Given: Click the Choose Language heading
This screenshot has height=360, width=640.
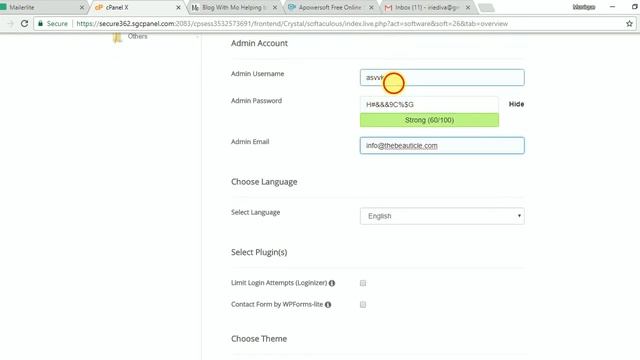Looking at the screenshot, I should [x=264, y=182].
